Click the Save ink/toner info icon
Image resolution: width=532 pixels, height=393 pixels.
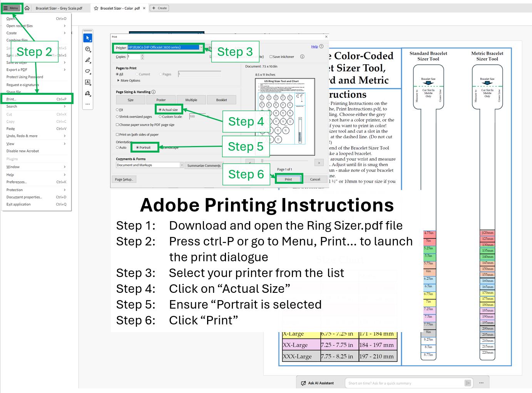[302, 57]
